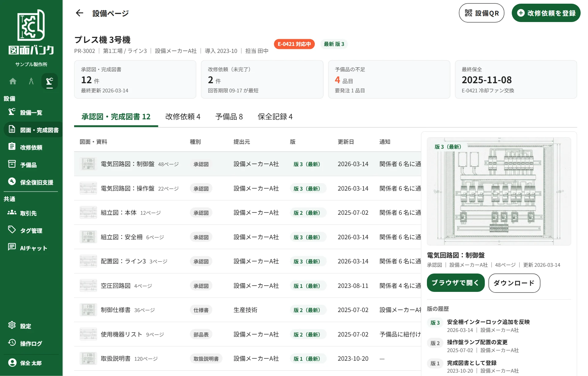Open the 改修依頼(未完了) summary card
This screenshot has height=376, width=588.
(x=262, y=80)
